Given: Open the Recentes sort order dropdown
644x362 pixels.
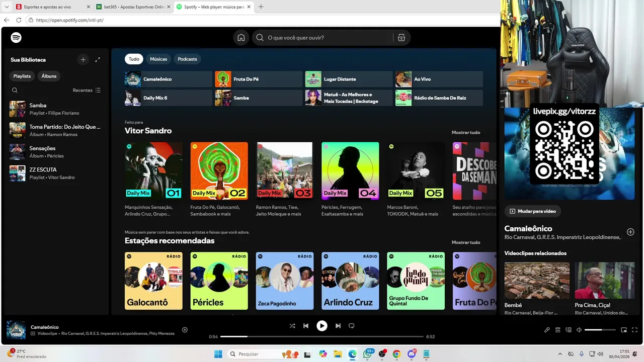Looking at the screenshot, I should coord(87,90).
